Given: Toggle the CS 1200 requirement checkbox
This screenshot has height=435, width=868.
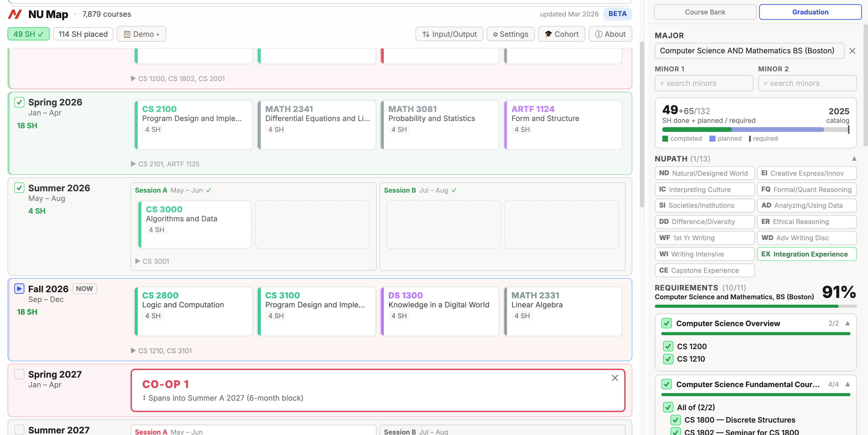Looking at the screenshot, I should click(x=668, y=346).
